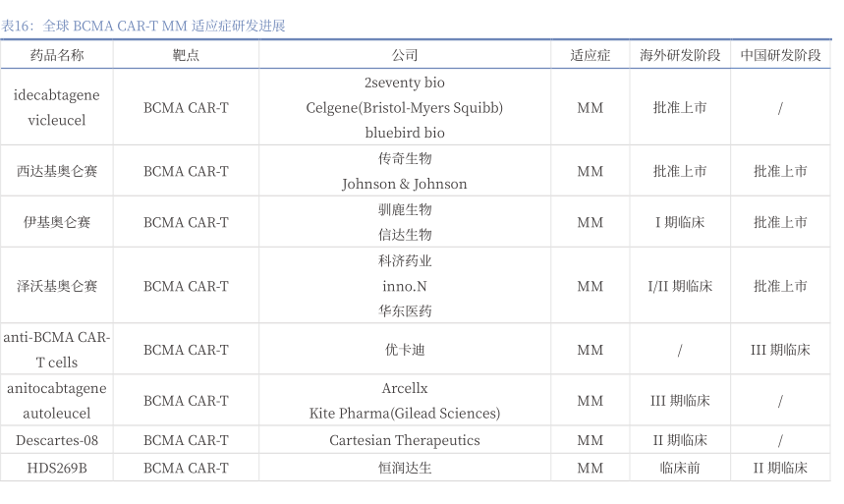Select the anti-BCMA CAR-T cells entry
The image size is (844, 504).
pos(57,350)
